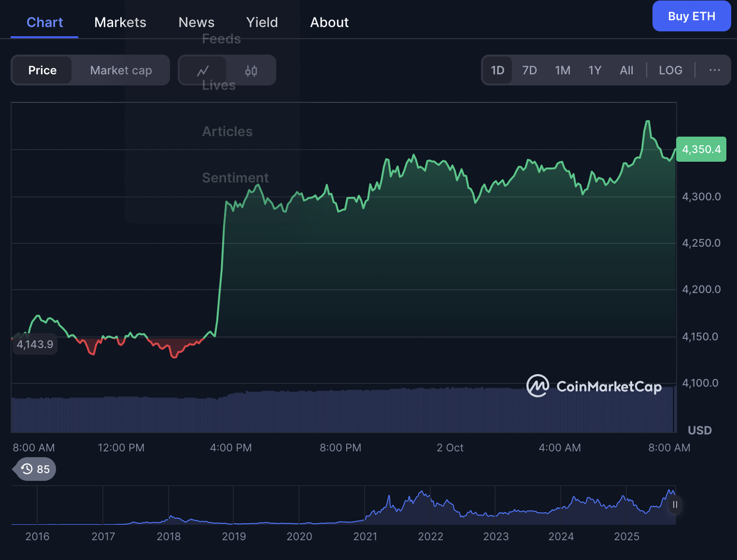Click the history events badge showing 85

tap(35, 469)
